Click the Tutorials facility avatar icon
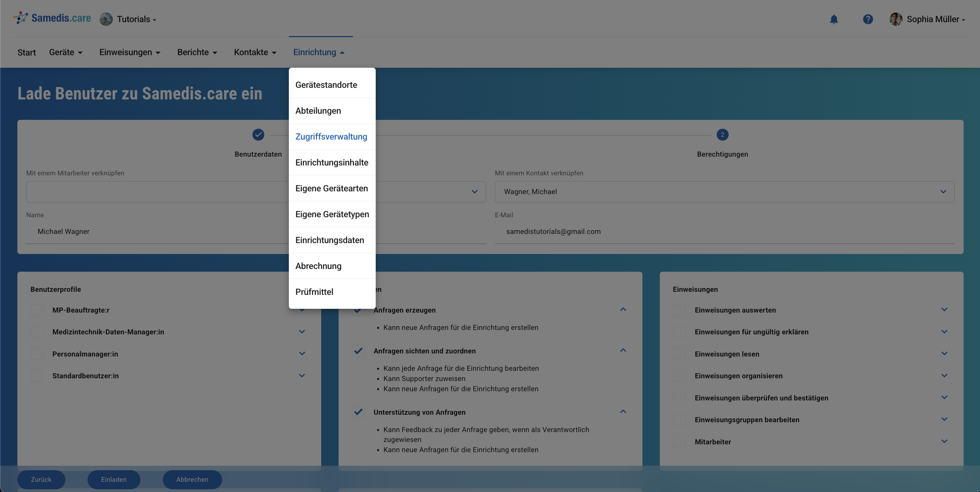The width and height of the screenshot is (980, 492). point(106,19)
